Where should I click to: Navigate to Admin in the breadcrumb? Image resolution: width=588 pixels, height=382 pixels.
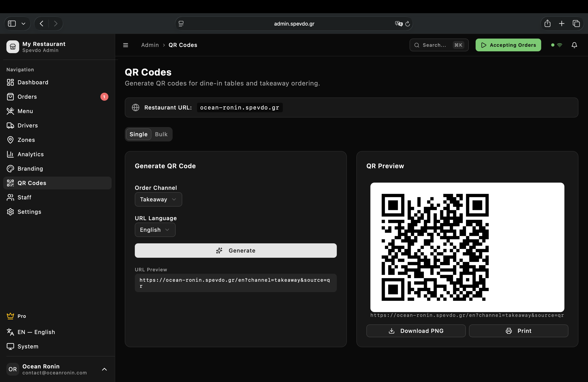point(150,45)
